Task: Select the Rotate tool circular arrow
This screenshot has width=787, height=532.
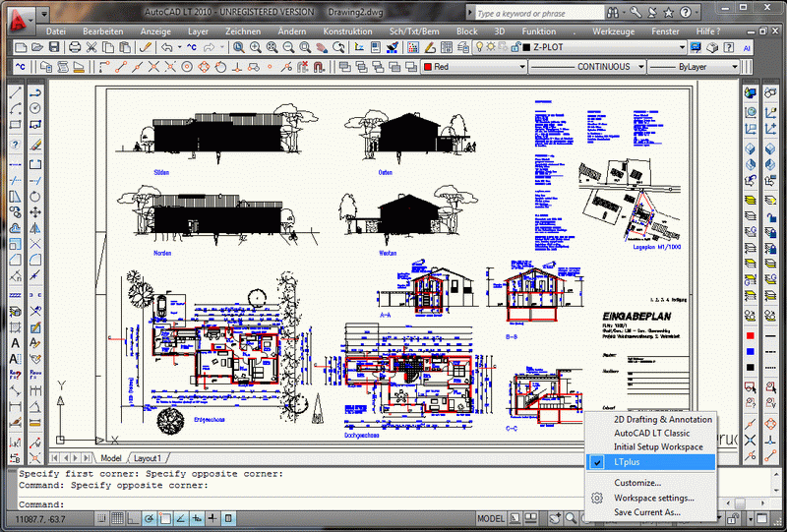Action: tap(35, 197)
